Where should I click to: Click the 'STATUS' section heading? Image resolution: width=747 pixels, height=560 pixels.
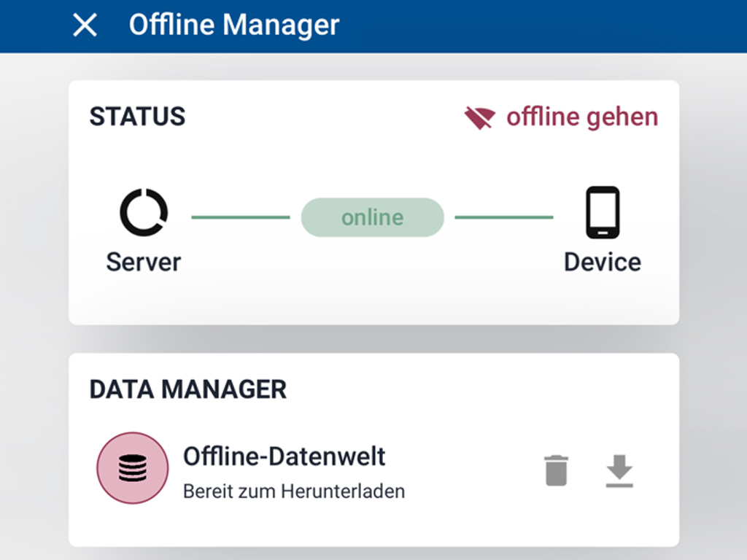click(x=137, y=117)
